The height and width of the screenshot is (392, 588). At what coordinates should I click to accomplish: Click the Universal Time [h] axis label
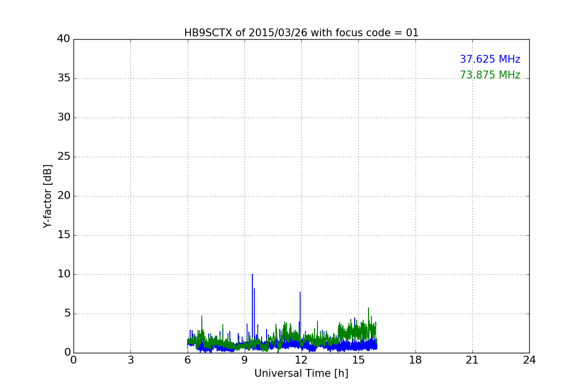pyautogui.click(x=301, y=373)
